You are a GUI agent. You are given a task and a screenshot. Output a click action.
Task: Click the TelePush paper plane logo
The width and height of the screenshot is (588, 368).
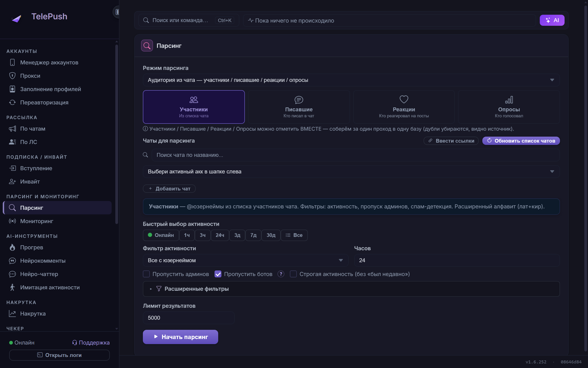(17, 19)
